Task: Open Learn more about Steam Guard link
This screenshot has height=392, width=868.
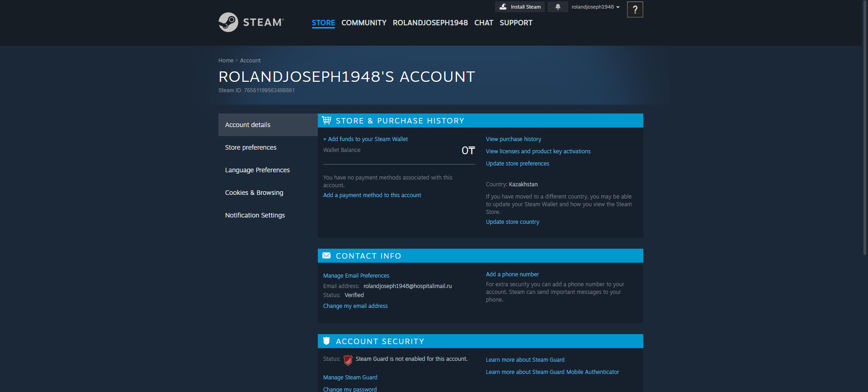Action: (x=525, y=360)
